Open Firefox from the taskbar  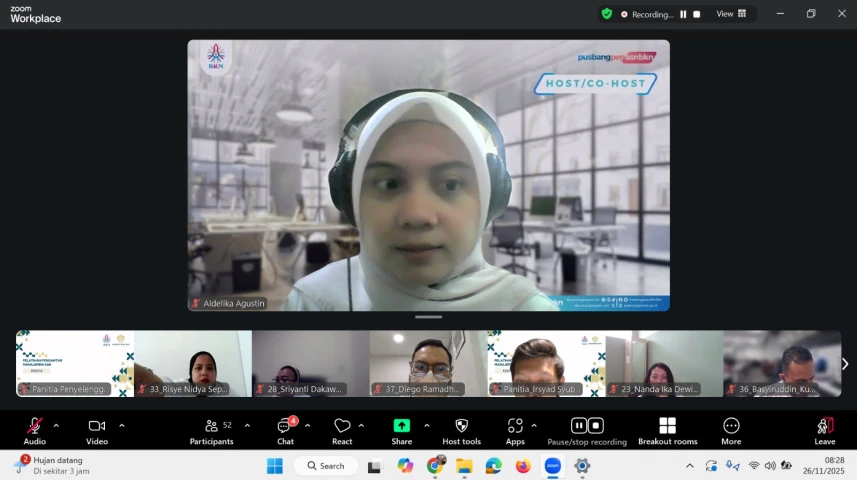click(x=523, y=466)
